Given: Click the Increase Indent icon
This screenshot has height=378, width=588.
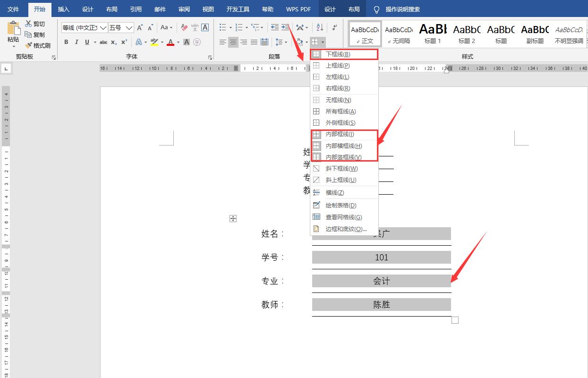Looking at the screenshot, I should (284, 27).
